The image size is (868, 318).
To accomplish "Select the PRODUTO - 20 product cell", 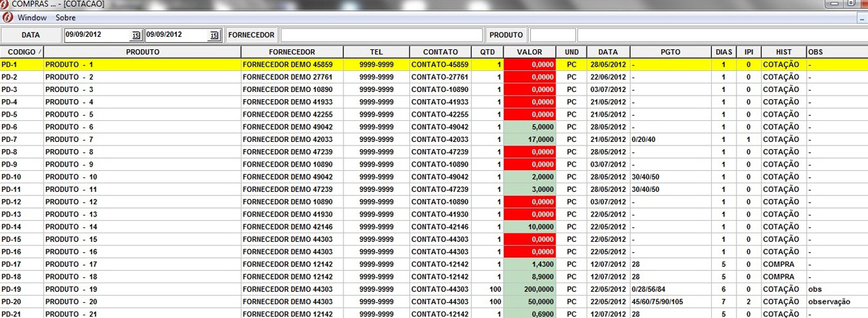I will pos(142,301).
